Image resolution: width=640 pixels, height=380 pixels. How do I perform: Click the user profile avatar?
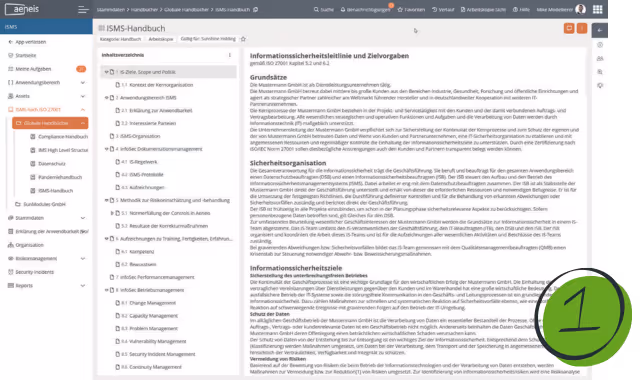(x=580, y=9)
